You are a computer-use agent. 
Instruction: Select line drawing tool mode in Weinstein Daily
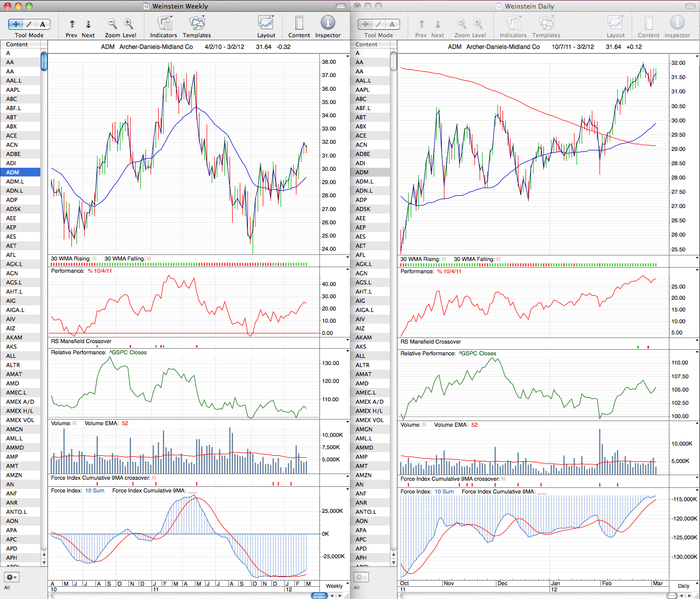[x=379, y=24]
